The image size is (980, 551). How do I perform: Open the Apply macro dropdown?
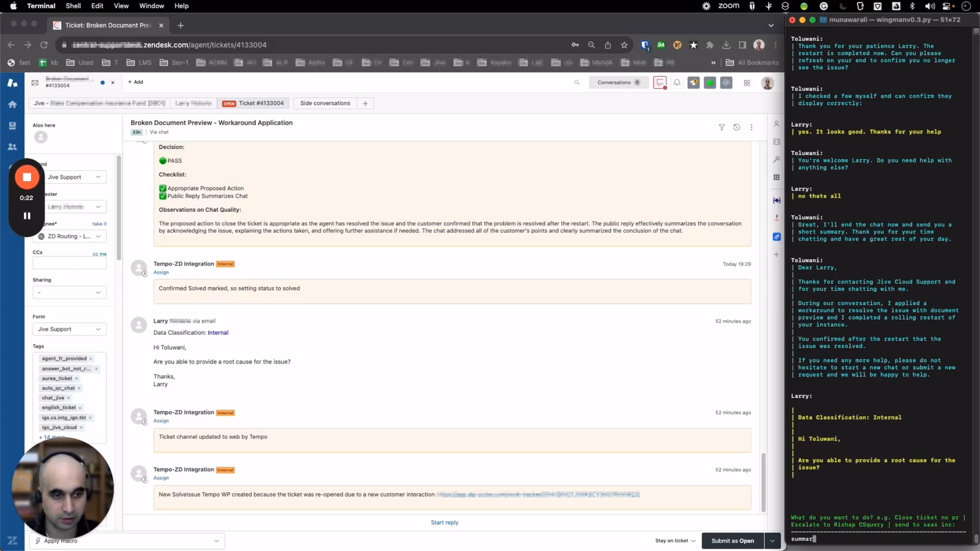(127, 541)
